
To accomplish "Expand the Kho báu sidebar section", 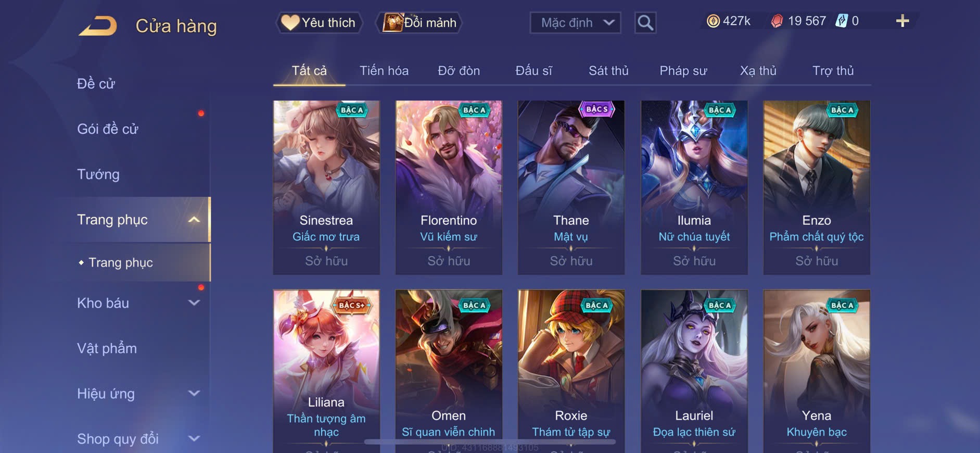I will [x=194, y=303].
